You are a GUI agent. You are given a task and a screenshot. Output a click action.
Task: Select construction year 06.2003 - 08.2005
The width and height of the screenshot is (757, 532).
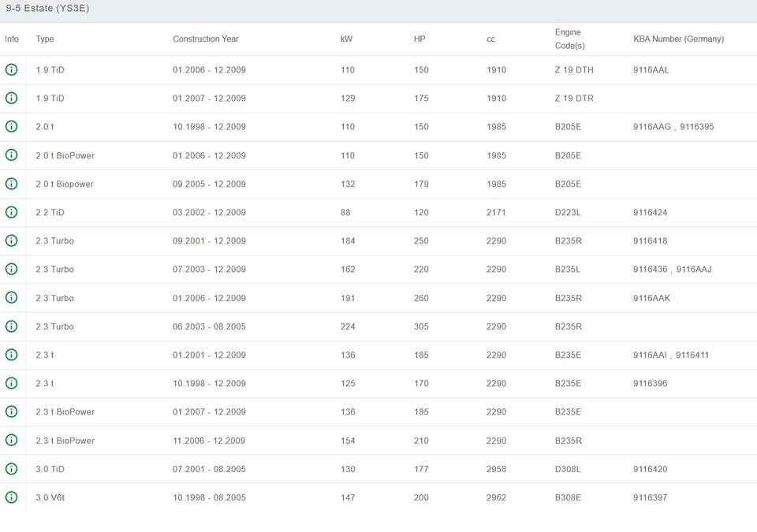[209, 327]
